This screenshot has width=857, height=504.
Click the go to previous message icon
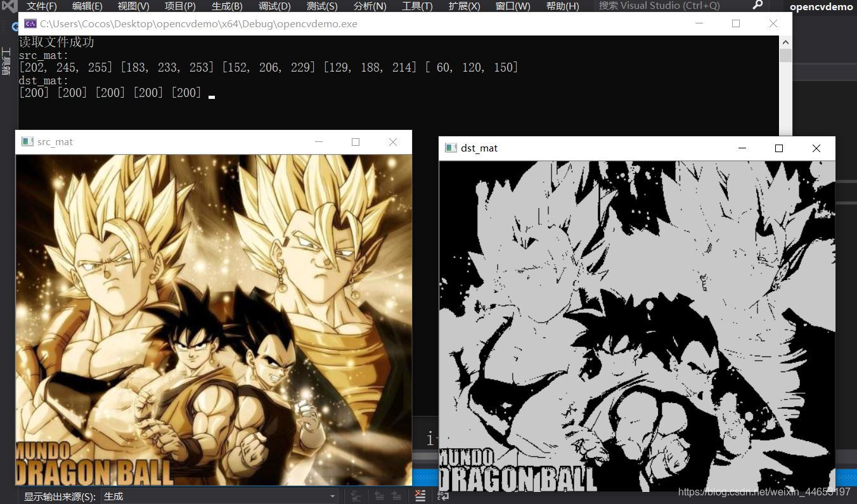379,496
